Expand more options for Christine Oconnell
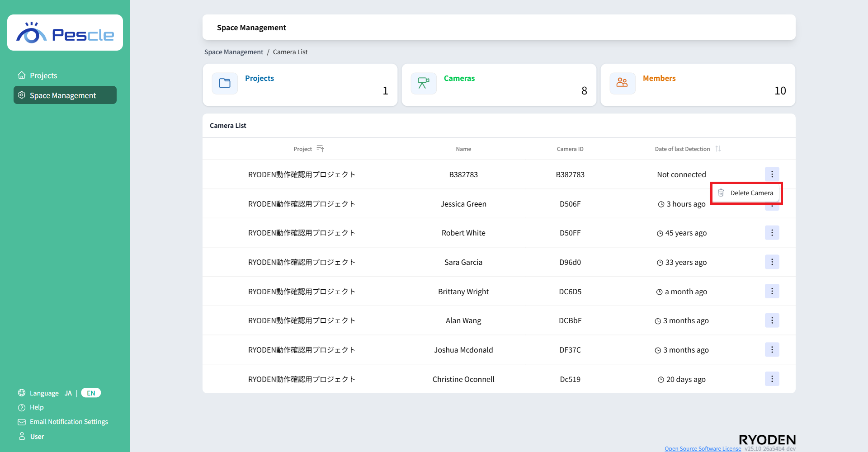 point(772,379)
